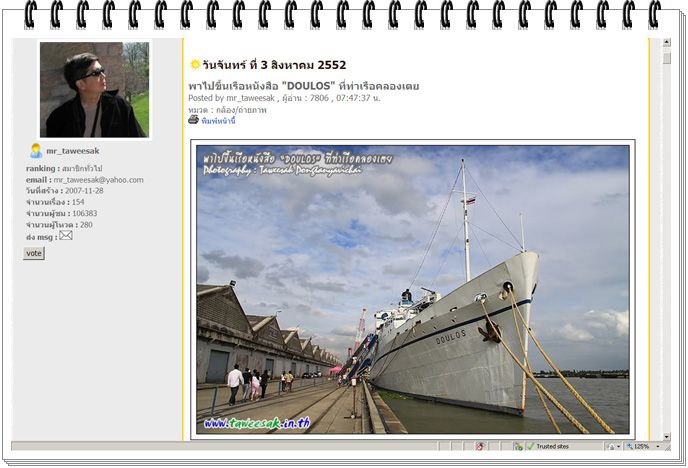Click the category line หมวด : กล้อง/ถ่ายภาพ
688x468 pixels.
[x=227, y=110]
